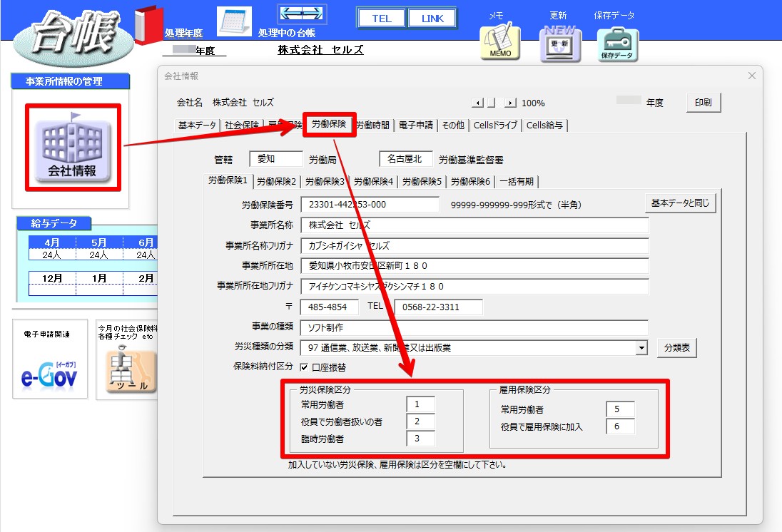The image size is (782, 532).
Task: Launch the e-Gov icon
Action: click(49, 375)
